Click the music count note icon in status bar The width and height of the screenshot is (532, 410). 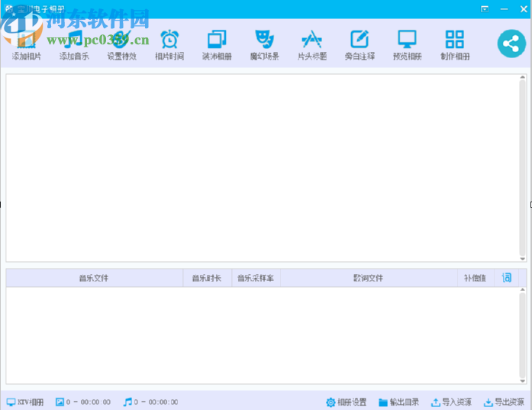pos(127,402)
